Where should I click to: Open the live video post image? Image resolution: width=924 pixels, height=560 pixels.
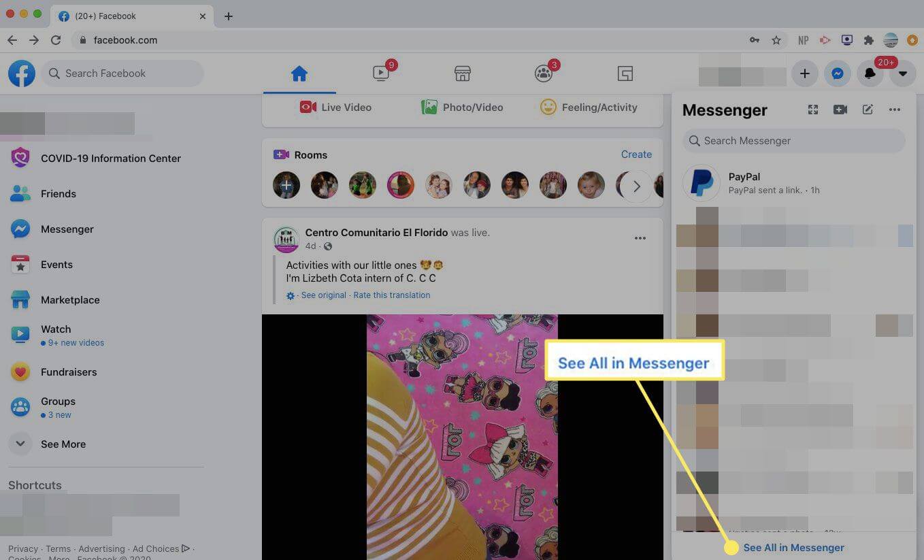click(462, 437)
